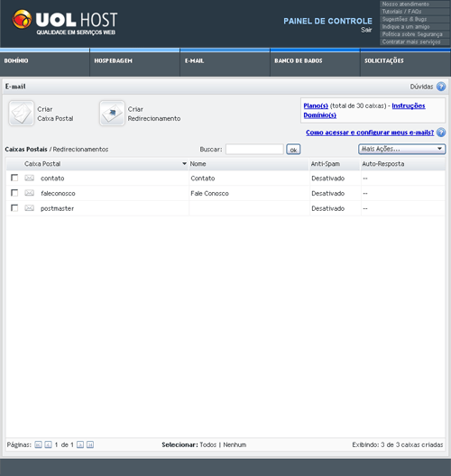Screen dimensions: 451x476
Task: Click Caixa Postal column sort arrow
Action: coord(184,164)
